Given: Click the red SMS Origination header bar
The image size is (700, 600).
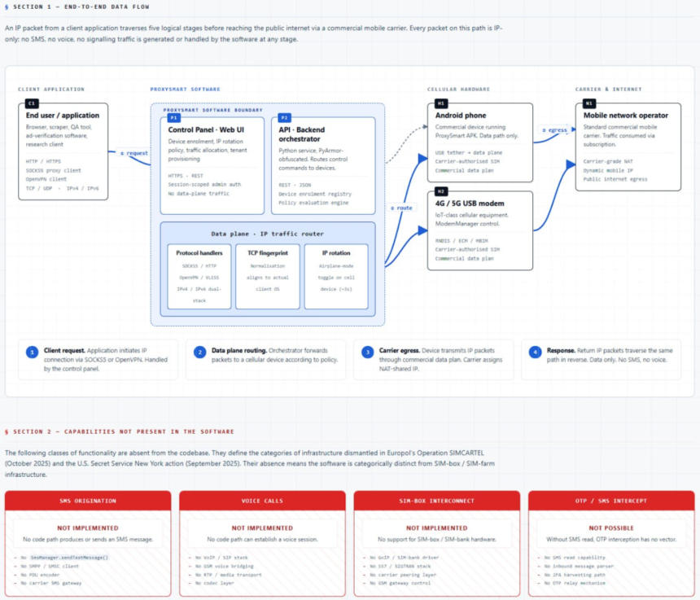Looking at the screenshot, I should click(88, 500).
